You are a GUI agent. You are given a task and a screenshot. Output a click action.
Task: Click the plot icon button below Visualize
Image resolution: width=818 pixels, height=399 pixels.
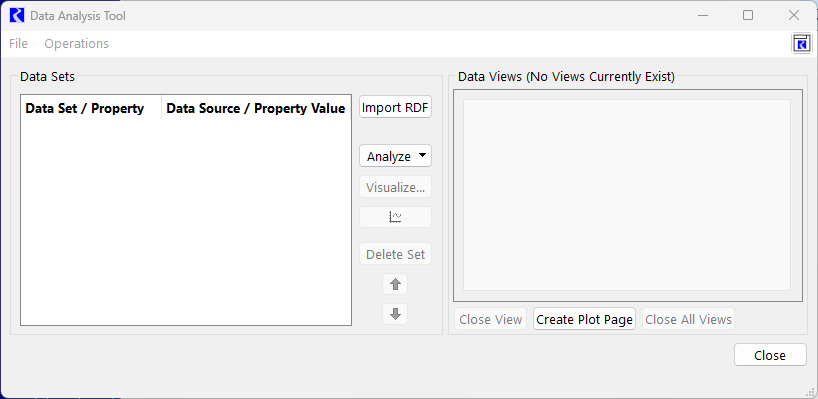395,217
